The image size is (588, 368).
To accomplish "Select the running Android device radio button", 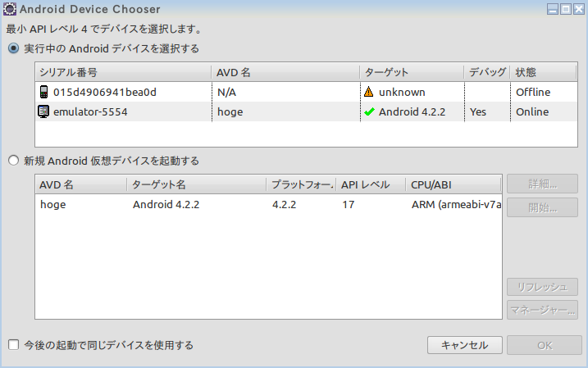I will pyautogui.click(x=13, y=48).
